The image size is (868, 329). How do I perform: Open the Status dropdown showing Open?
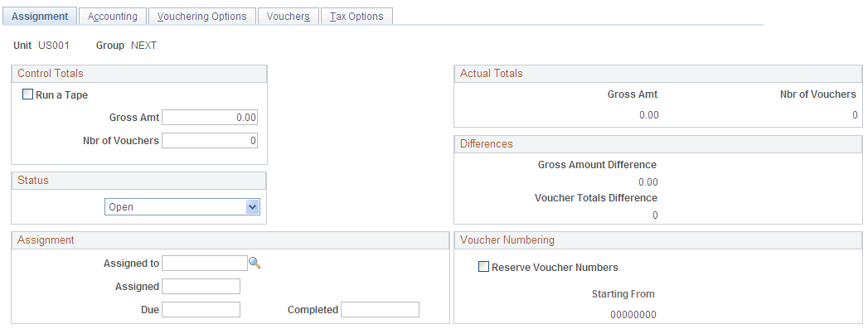coord(182,207)
